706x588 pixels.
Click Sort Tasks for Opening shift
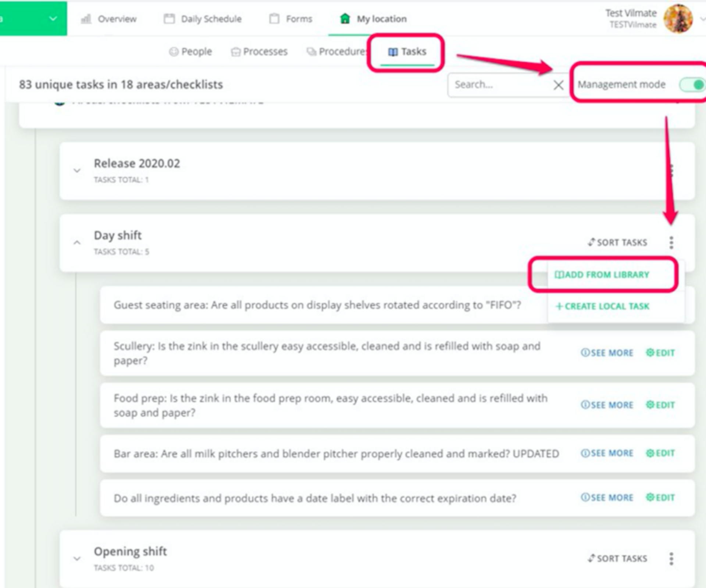618,559
